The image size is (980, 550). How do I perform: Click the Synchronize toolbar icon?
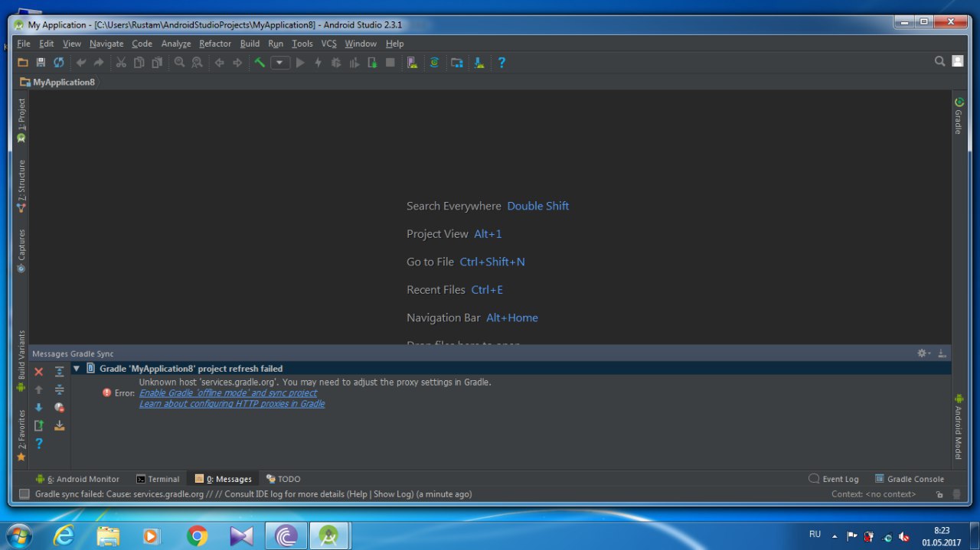(59, 63)
